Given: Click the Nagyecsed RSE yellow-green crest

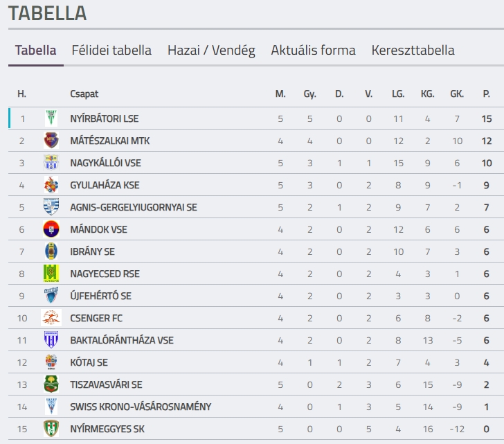Looking at the screenshot, I should tap(51, 274).
